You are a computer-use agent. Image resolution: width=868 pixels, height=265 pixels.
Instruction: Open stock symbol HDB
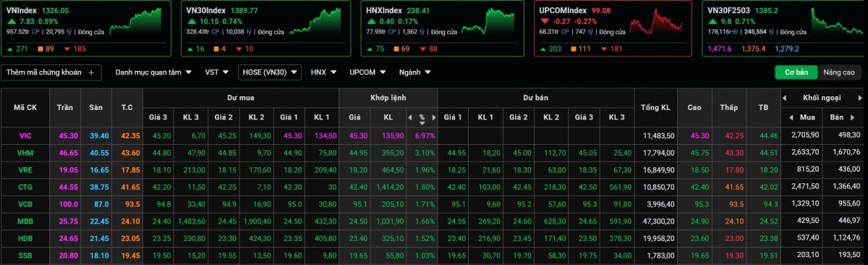point(25,238)
